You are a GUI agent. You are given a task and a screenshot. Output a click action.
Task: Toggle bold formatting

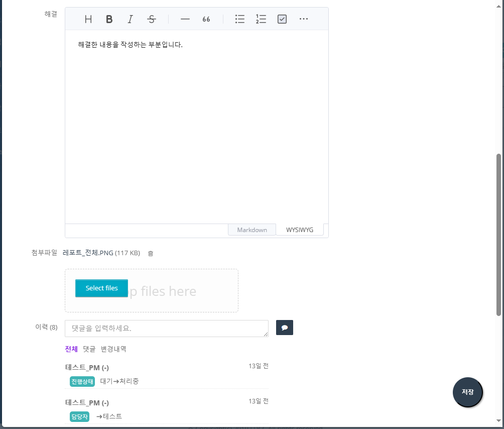(109, 19)
